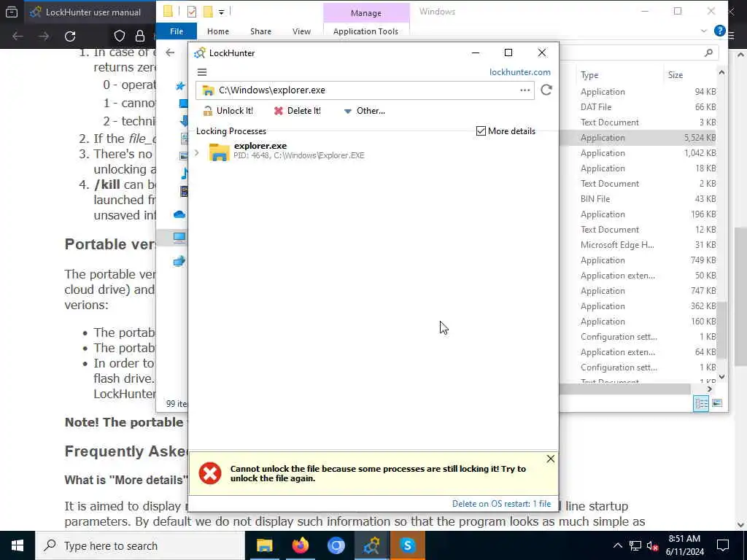Maximize the LockHunter window
The height and width of the screenshot is (560, 747).
(508, 52)
